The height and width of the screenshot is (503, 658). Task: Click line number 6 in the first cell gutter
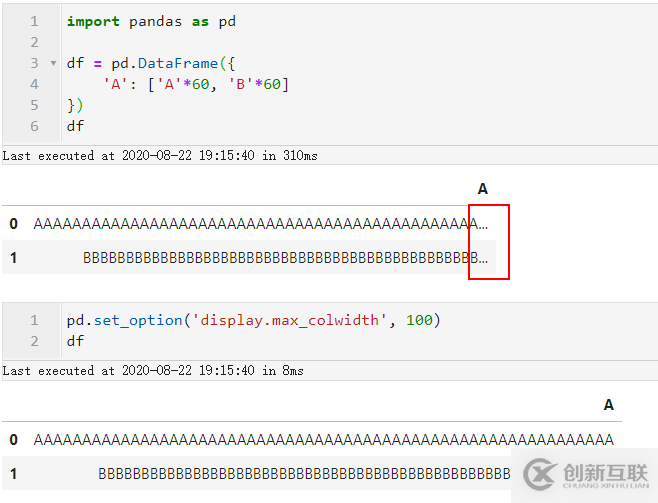[34, 126]
